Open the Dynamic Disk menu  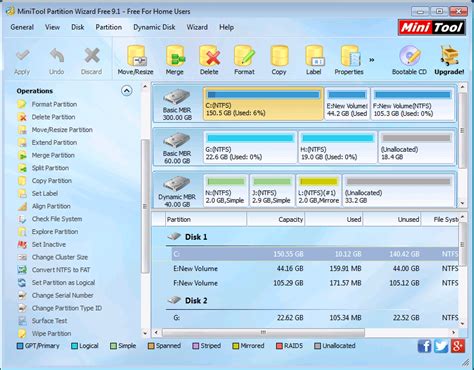pos(154,27)
